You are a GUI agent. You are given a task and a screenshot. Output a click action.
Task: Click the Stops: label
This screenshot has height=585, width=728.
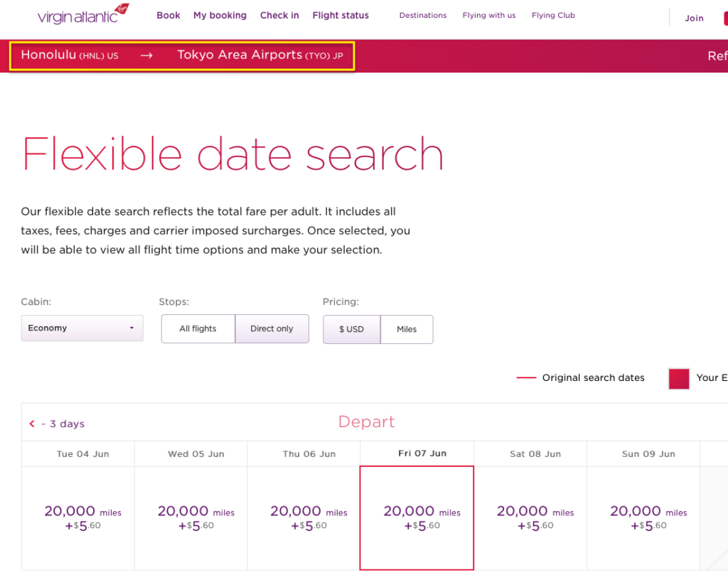click(174, 302)
